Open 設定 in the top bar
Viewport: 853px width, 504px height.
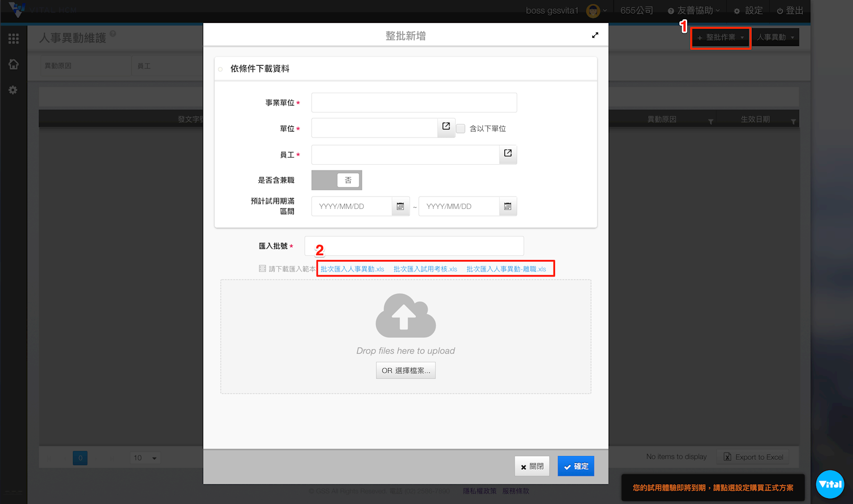point(748,11)
